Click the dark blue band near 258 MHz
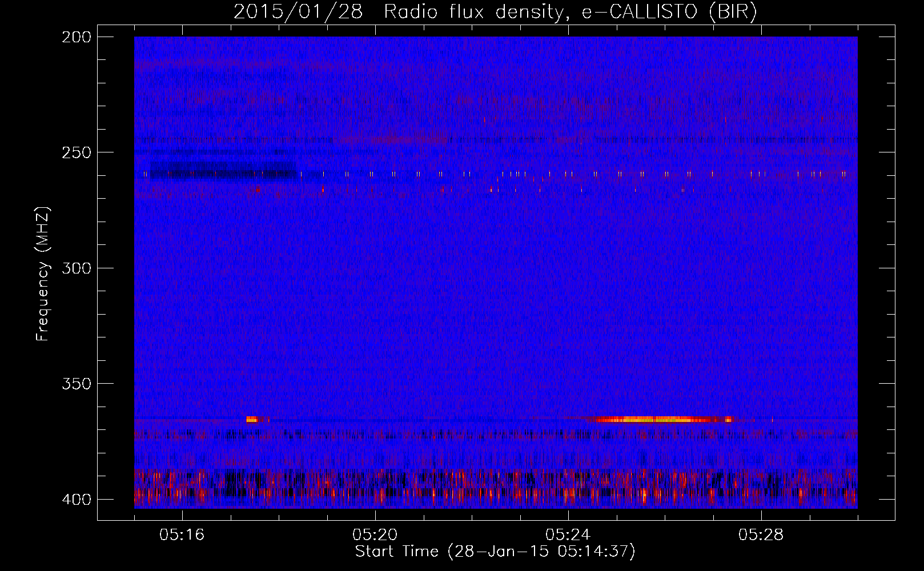The height and width of the screenshot is (571, 924). point(223,170)
